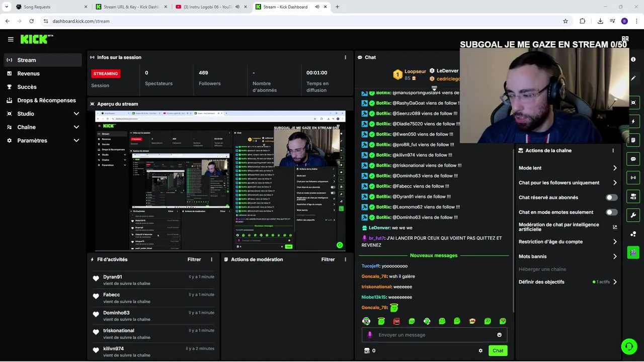Reload the page with the browser refresh button
The height and width of the screenshot is (362, 644).
(x=31, y=21)
